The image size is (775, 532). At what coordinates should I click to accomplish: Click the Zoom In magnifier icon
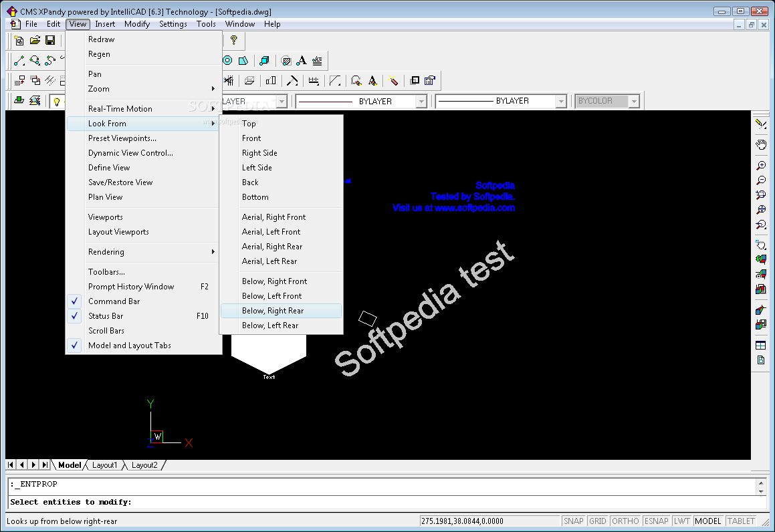click(x=761, y=166)
